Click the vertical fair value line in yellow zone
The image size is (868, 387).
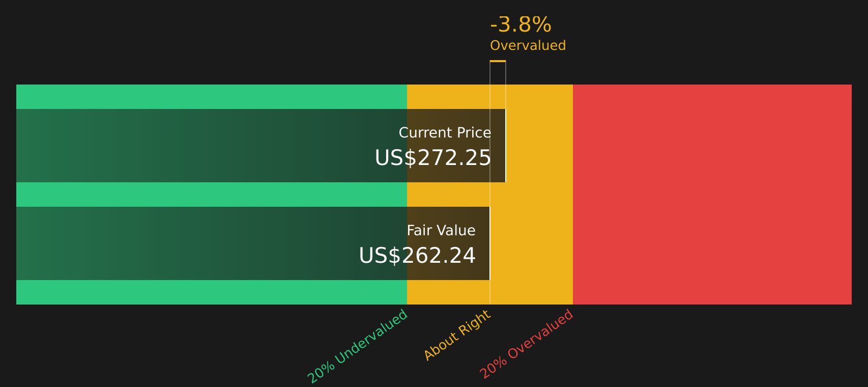click(x=490, y=292)
